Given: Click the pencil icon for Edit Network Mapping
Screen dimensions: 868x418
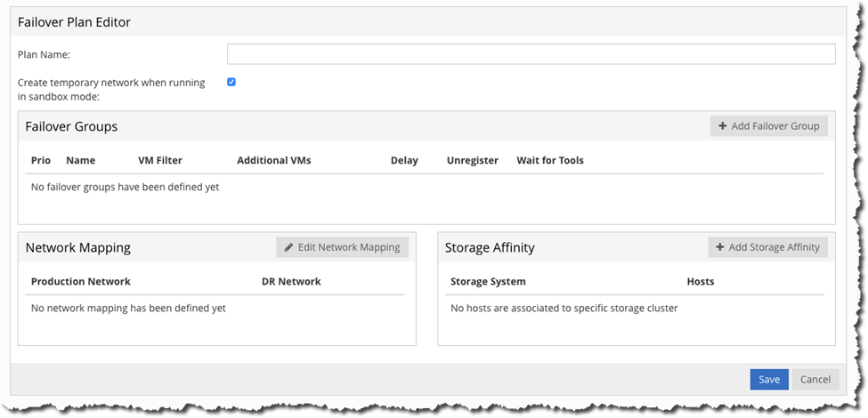Looking at the screenshot, I should [x=288, y=247].
